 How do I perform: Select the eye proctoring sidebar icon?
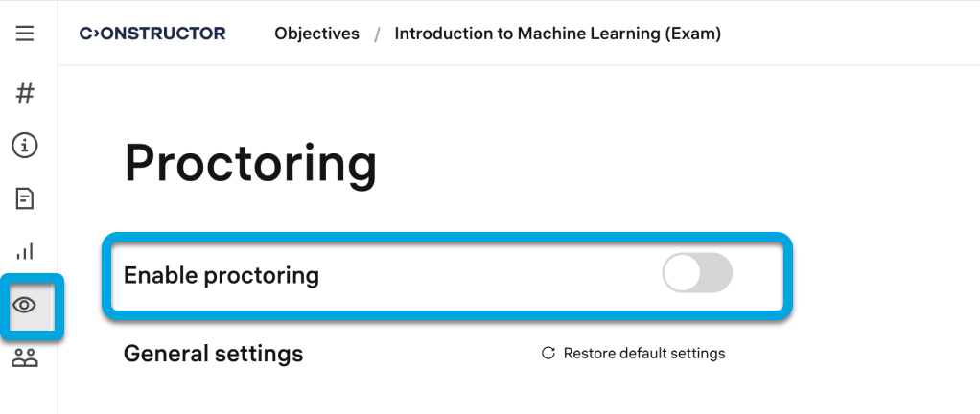point(25,305)
